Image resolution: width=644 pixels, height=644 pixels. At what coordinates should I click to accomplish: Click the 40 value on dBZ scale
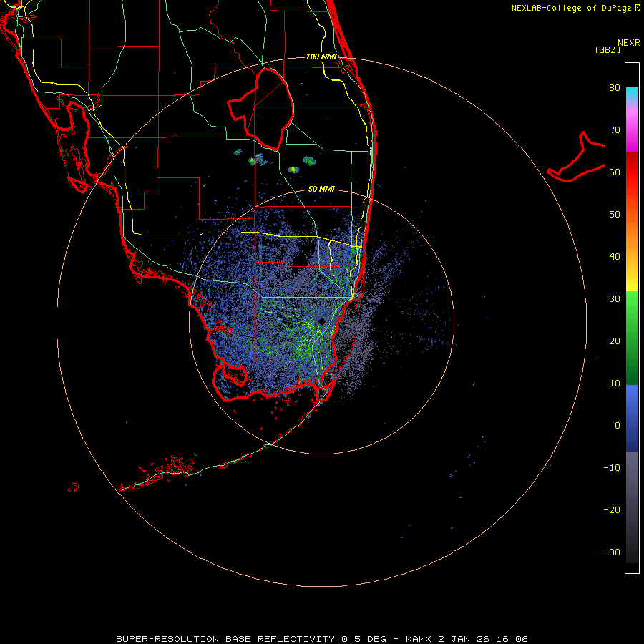tap(615, 257)
